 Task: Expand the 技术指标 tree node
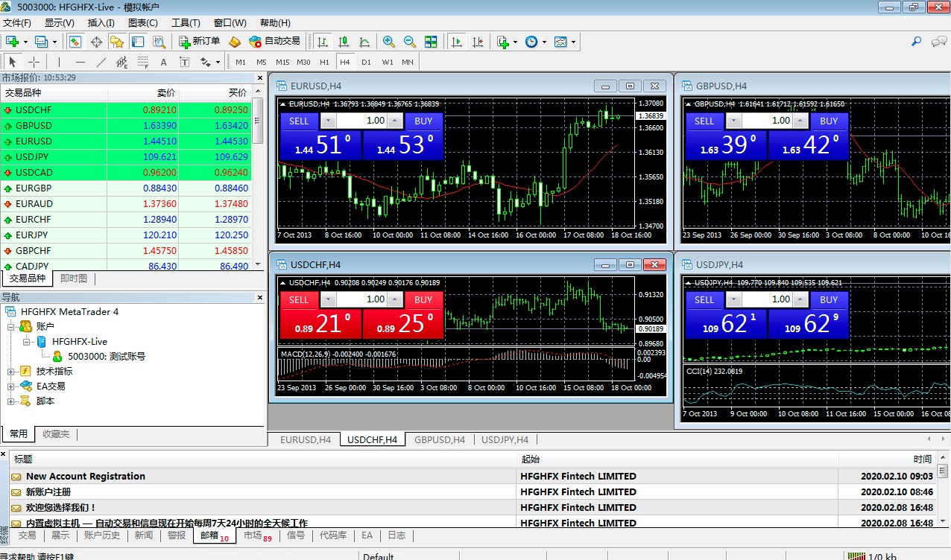coord(11,372)
